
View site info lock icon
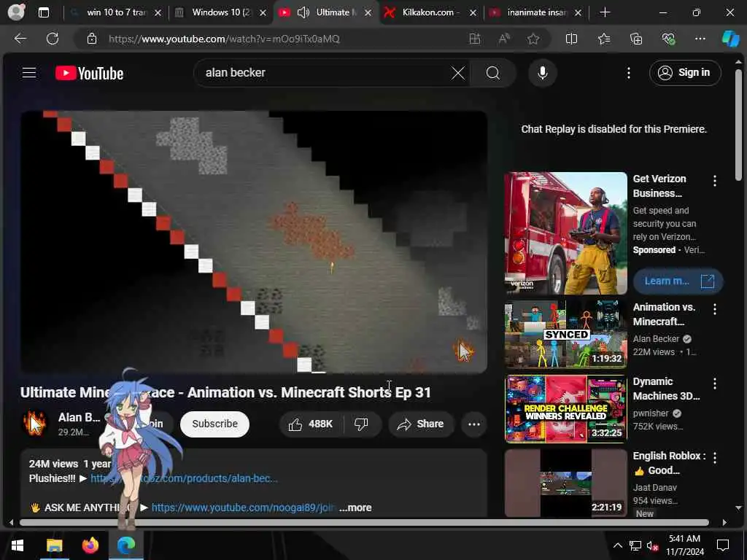point(92,39)
